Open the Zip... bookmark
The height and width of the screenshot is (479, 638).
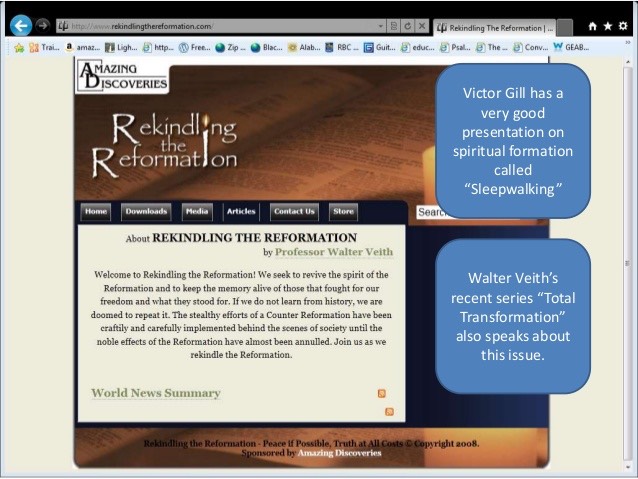pos(230,48)
